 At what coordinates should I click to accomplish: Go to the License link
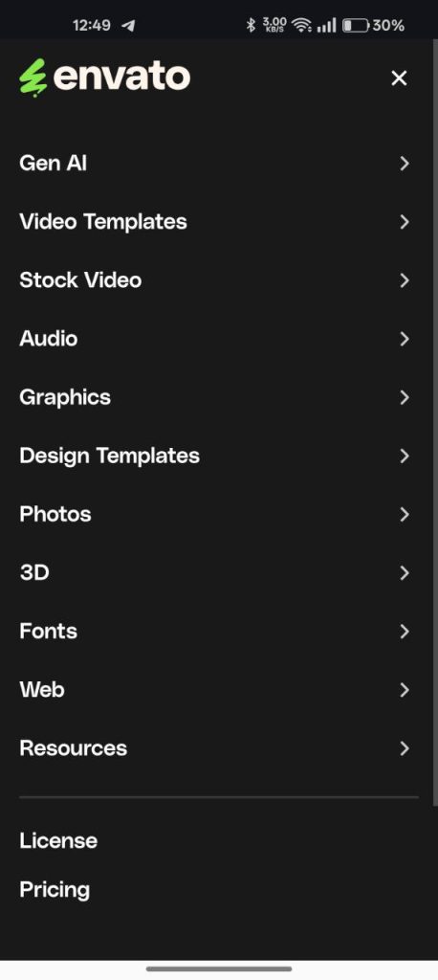(58, 840)
